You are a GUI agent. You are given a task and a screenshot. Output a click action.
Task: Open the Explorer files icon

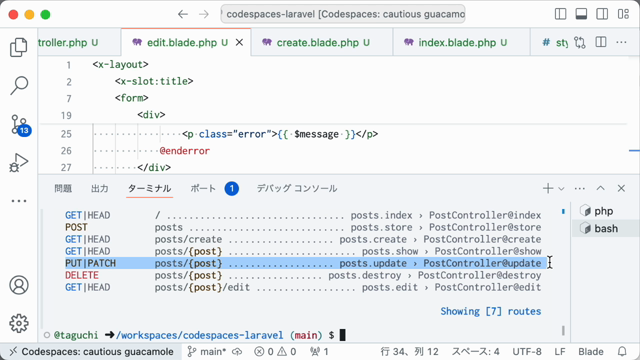point(18,47)
